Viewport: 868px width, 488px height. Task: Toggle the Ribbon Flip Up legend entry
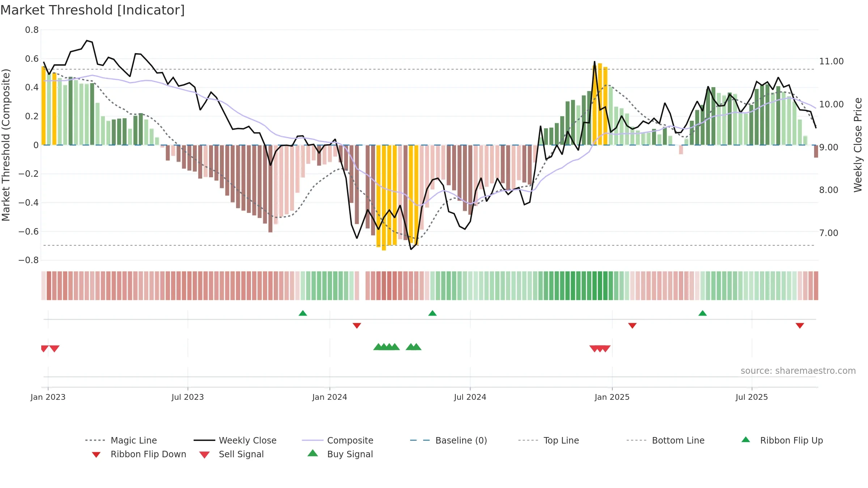point(782,440)
